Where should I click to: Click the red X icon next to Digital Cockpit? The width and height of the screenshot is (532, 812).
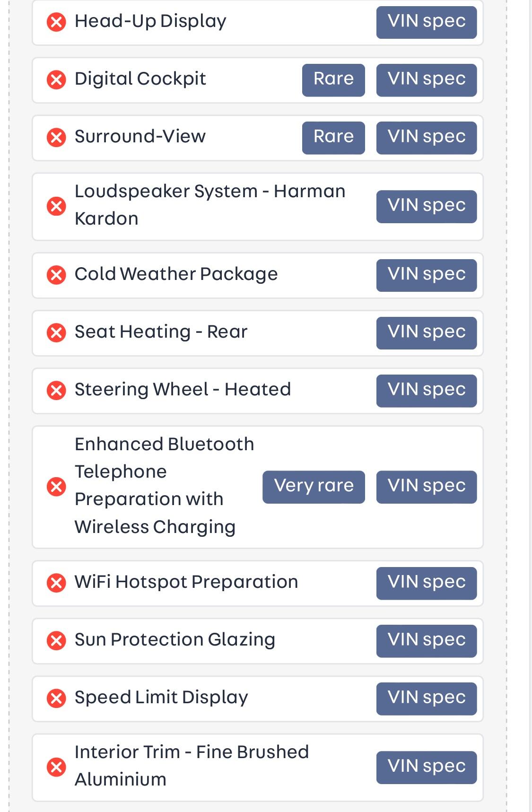pos(56,79)
